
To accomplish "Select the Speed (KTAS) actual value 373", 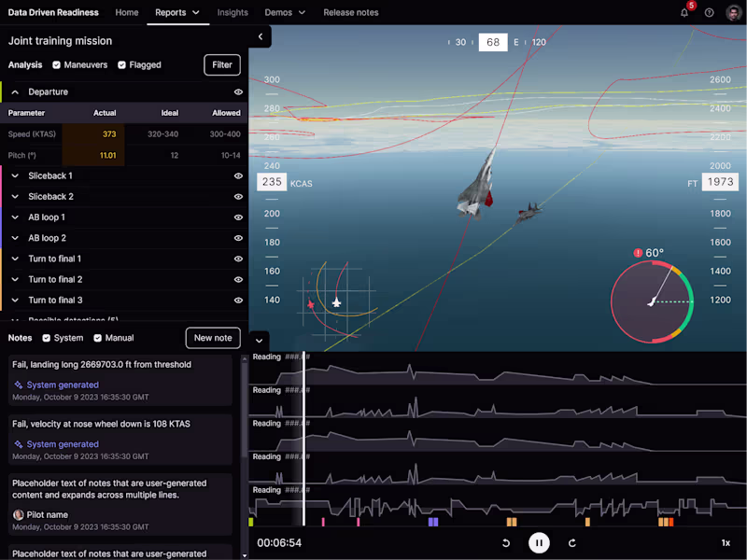I will tap(109, 134).
